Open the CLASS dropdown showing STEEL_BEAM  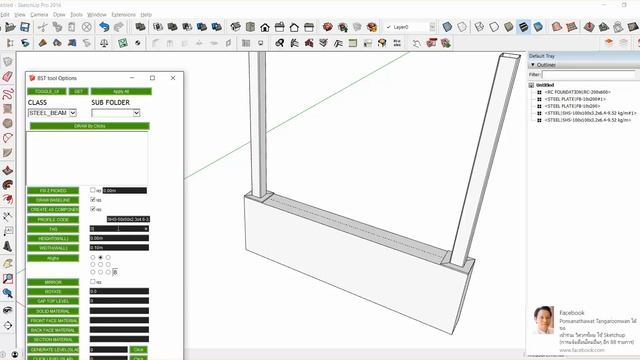[x=52, y=113]
